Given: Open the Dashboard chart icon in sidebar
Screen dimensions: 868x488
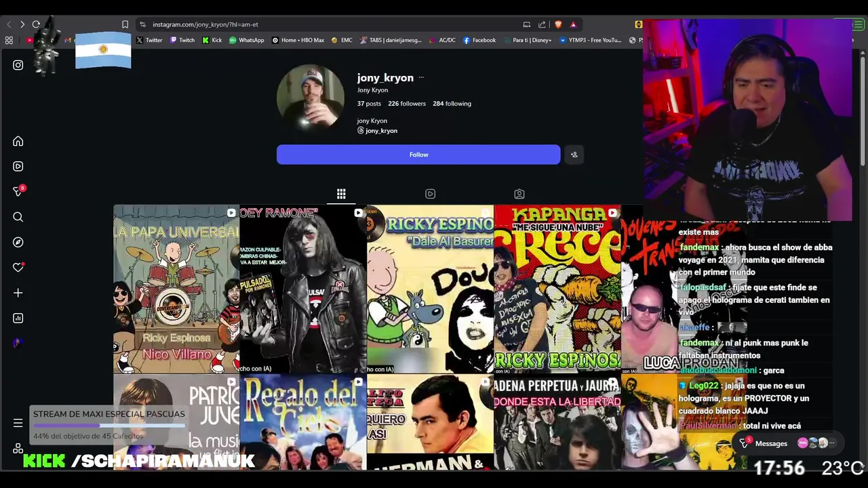Looking at the screenshot, I should tap(18, 318).
